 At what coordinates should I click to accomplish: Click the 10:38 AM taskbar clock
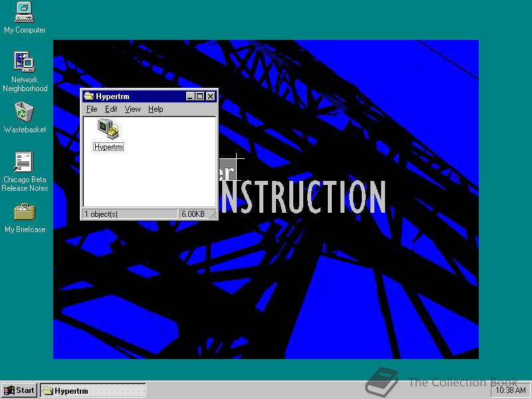click(510, 390)
